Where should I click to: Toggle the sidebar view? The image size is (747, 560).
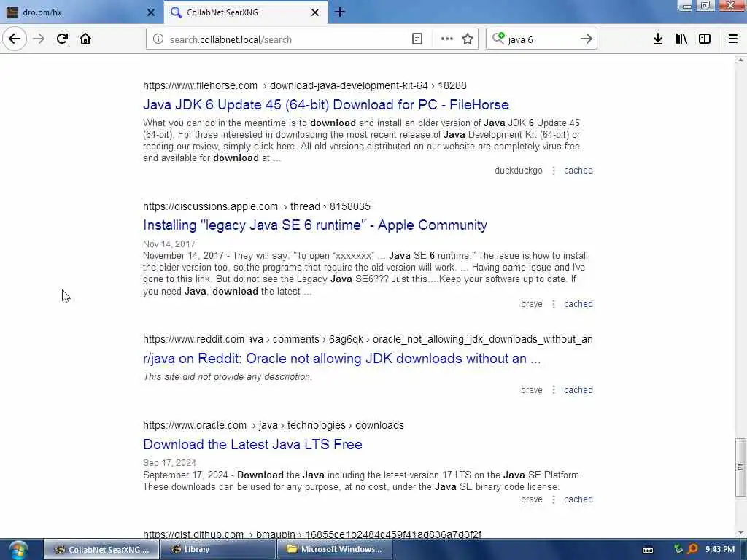coord(705,39)
